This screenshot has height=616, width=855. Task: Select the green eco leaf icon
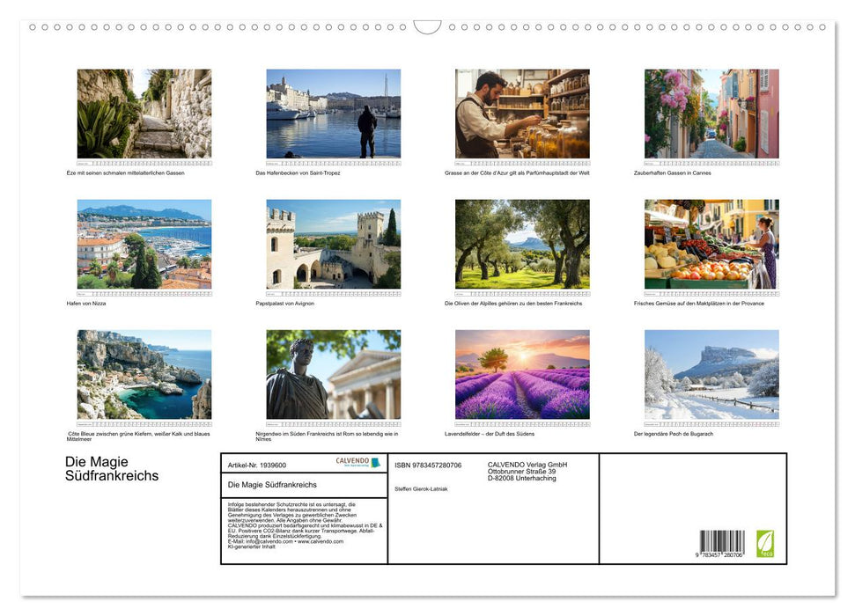765,543
